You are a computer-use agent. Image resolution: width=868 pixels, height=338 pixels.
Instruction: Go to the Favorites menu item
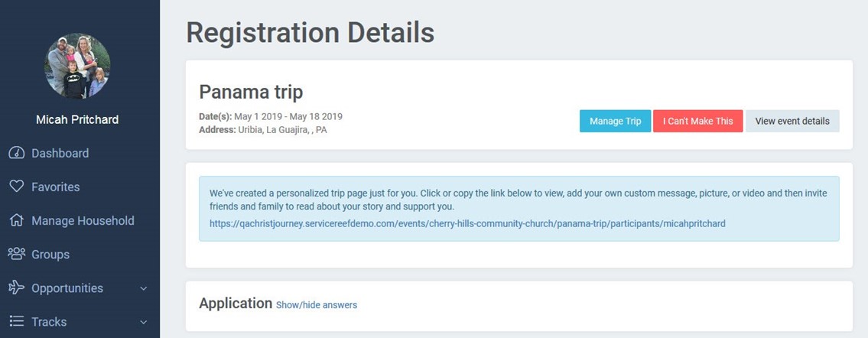(55, 187)
